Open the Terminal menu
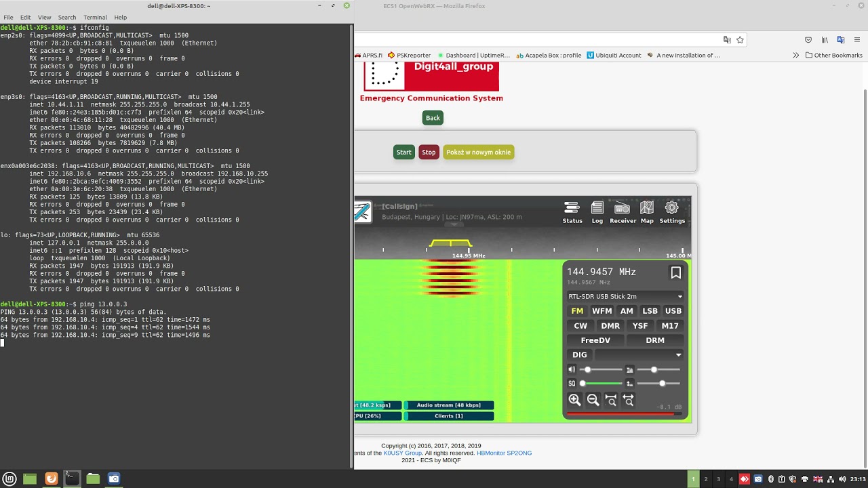 click(95, 17)
